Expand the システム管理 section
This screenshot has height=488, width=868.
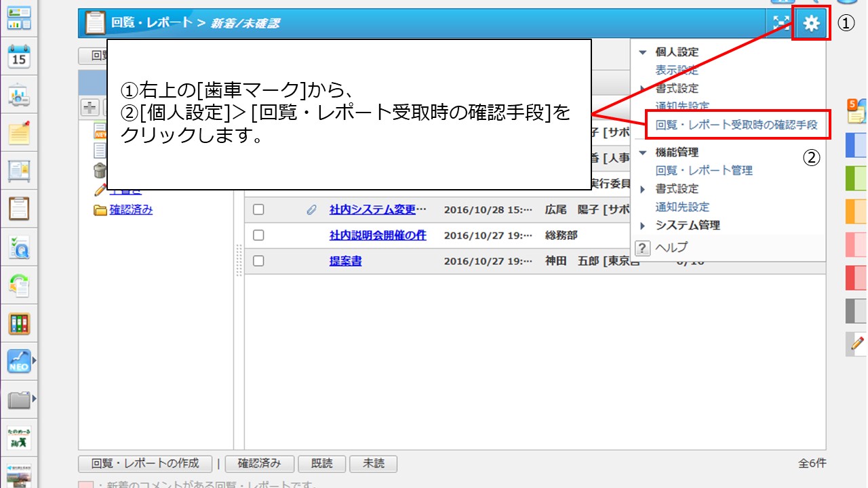pos(643,226)
